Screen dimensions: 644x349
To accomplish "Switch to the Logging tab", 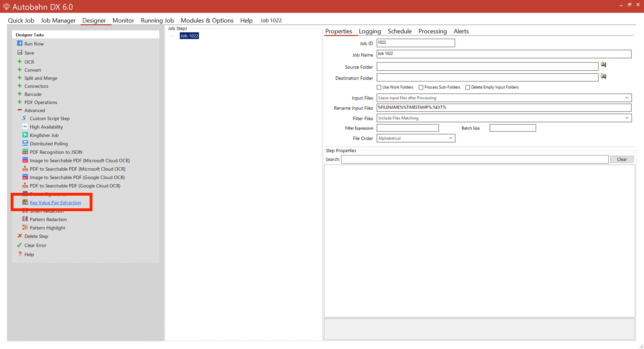I will pyautogui.click(x=370, y=31).
